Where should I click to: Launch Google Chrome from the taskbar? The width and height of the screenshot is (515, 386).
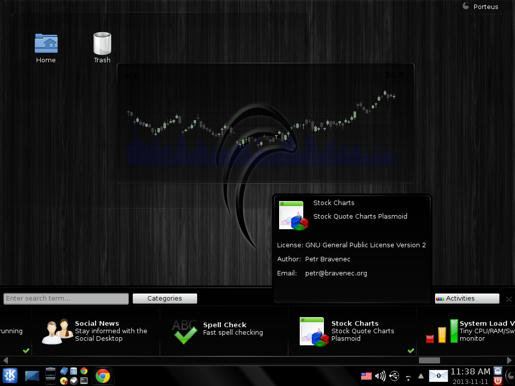pos(103,376)
